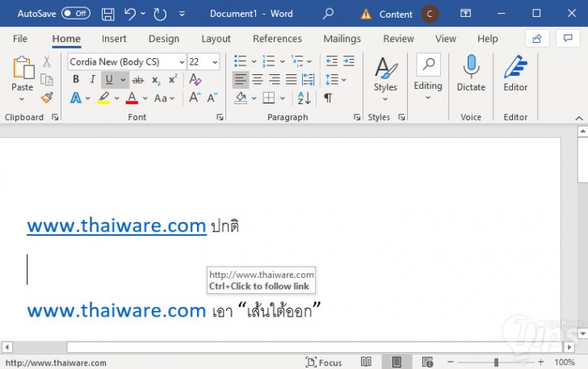Open the File menu

(20, 39)
